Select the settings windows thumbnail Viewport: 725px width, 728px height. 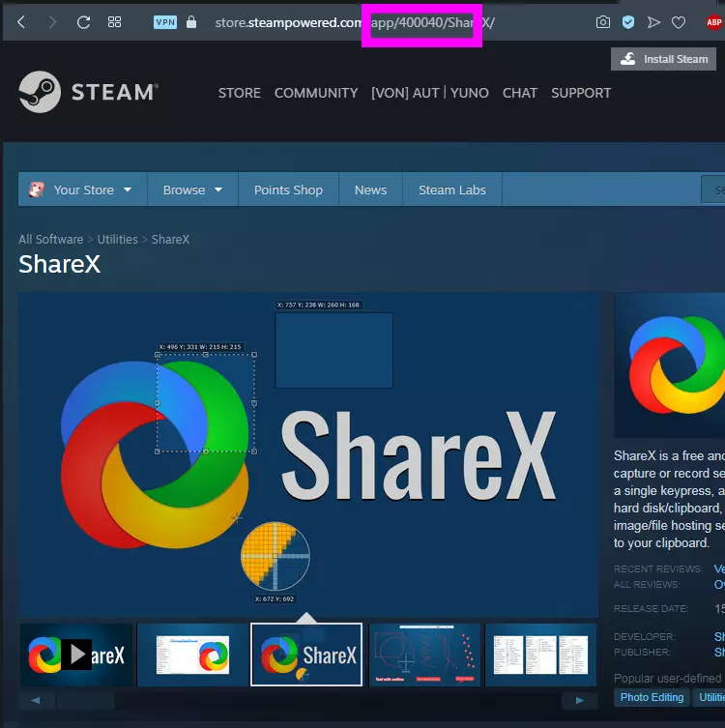(540, 655)
